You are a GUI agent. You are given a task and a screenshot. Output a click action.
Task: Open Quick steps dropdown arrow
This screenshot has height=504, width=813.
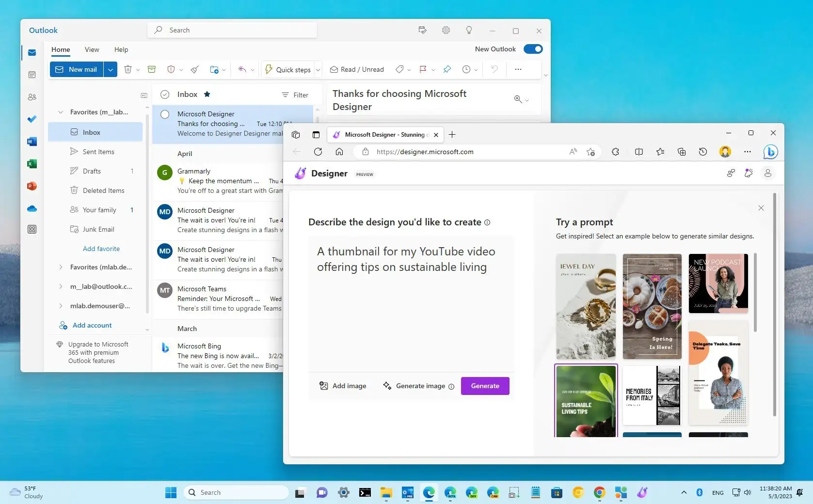click(318, 70)
